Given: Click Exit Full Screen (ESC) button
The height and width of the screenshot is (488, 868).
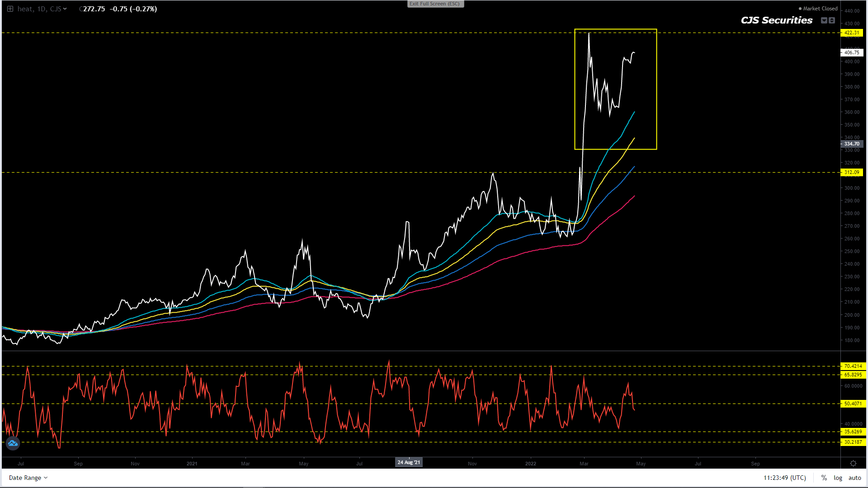Looking at the screenshot, I should (x=434, y=4).
